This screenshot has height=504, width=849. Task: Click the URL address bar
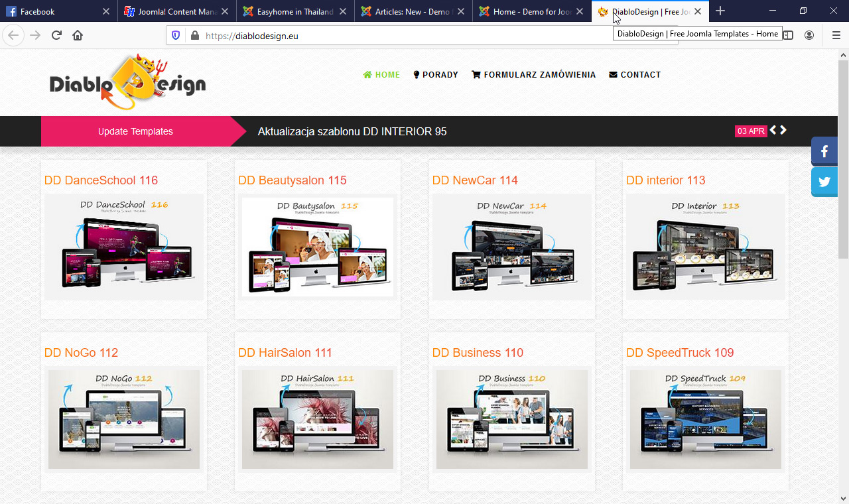point(398,36)
